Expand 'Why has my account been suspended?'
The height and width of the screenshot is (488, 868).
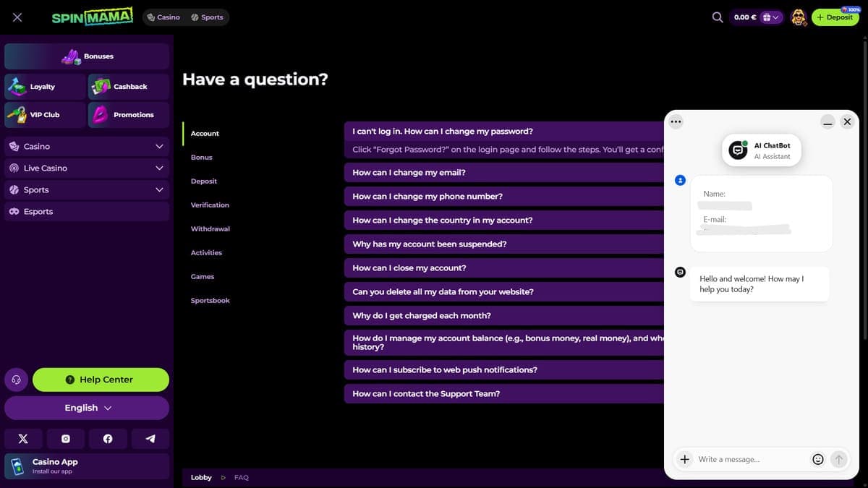tap(504, 244)
